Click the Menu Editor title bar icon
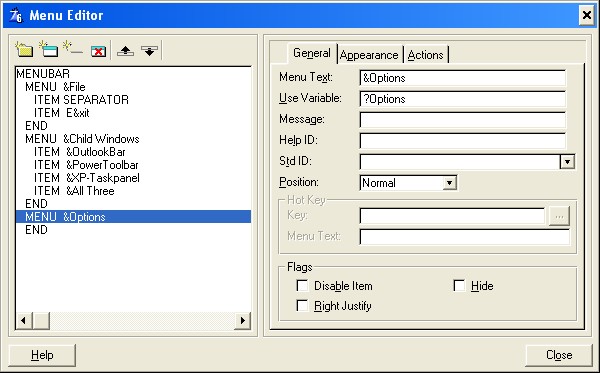 [x=16, y=16]
